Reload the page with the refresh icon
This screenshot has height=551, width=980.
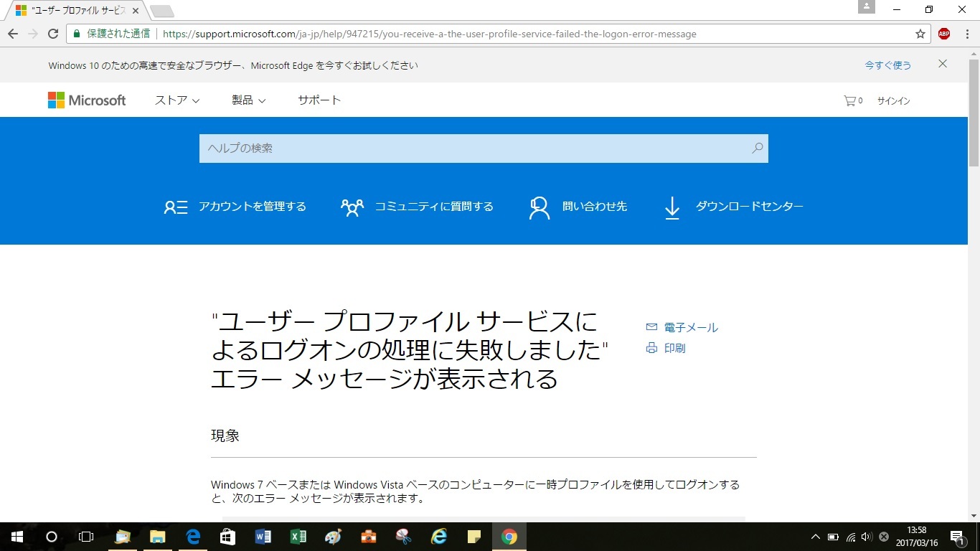tap(52, 34)
